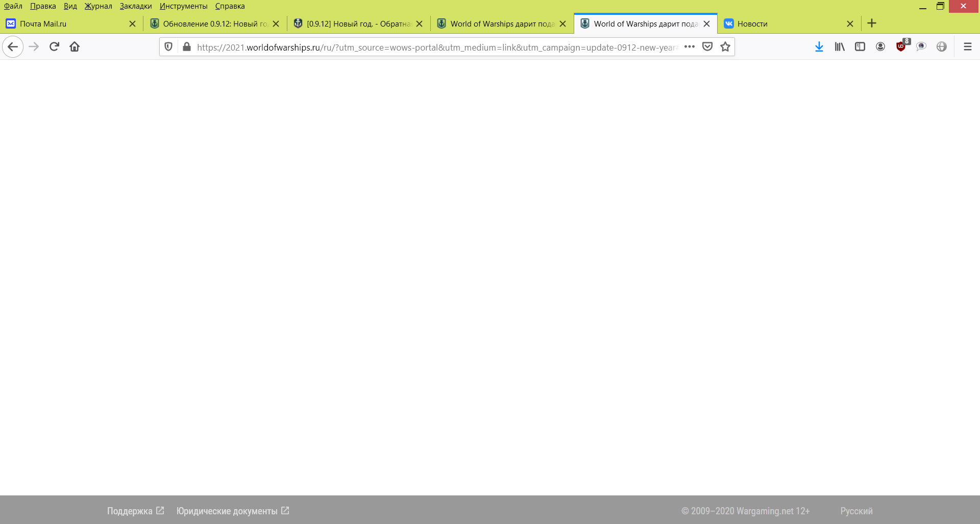Screen dimensions: 980x524
Task: Close the Новости tab
Action: 850,24
